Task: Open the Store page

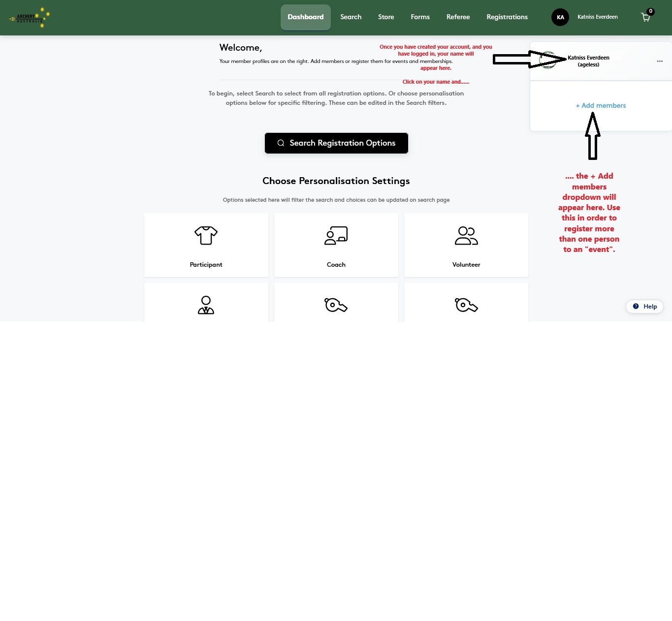Action: (386, 17)
